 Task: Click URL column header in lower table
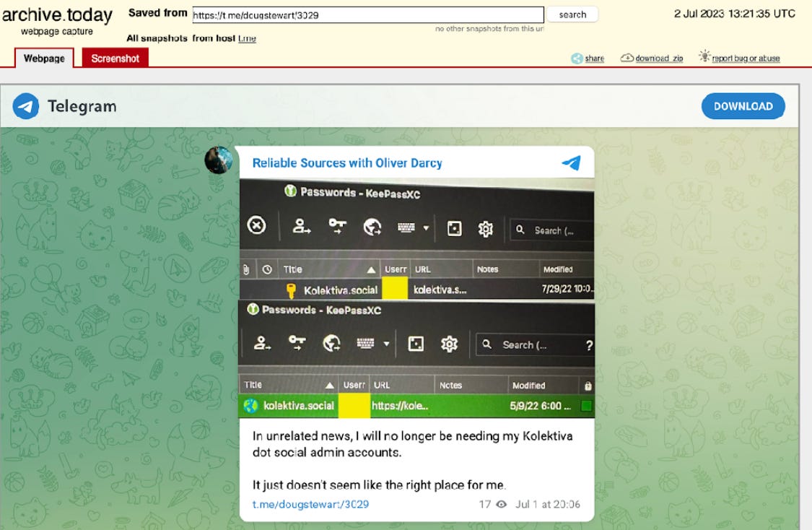[402, 386]
